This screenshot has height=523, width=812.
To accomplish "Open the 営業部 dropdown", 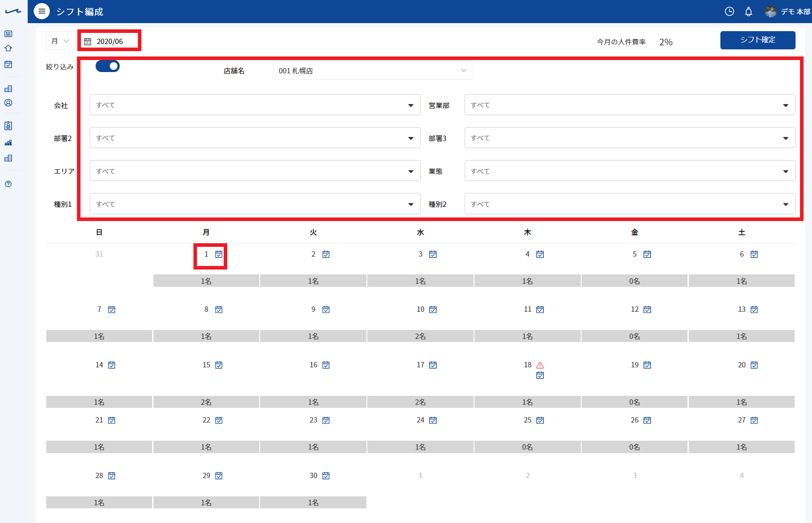I will coord(630,105).
